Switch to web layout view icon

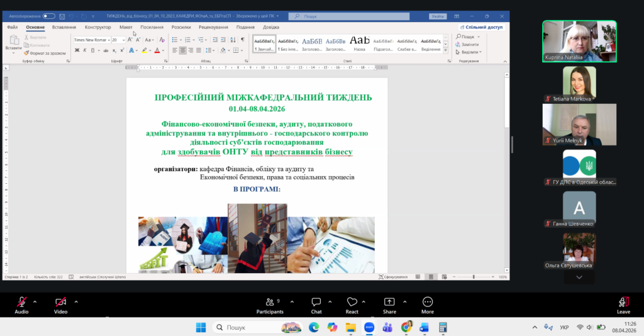pyautogui.click(x=444, y=277)
